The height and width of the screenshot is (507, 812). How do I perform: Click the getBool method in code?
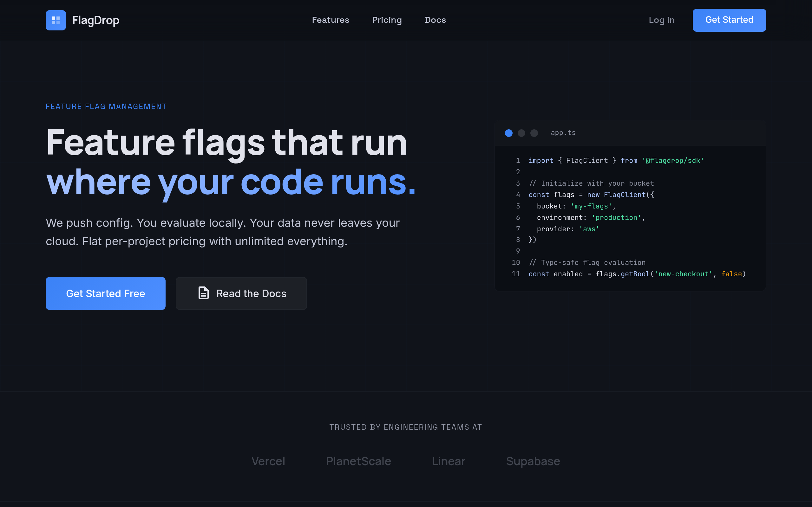(x=635, y=274)
